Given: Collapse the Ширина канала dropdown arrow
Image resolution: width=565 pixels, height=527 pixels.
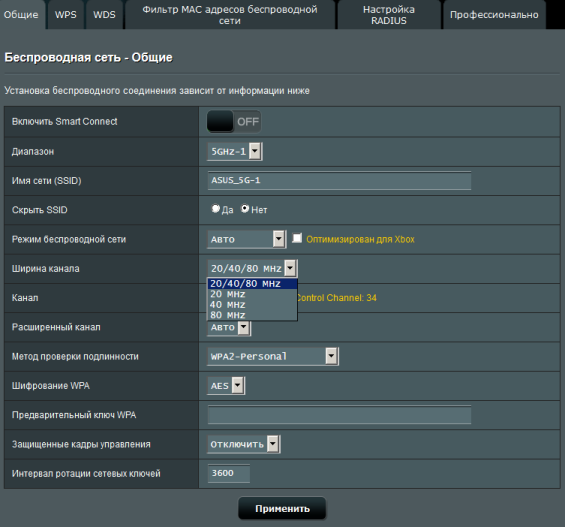Looking at the screenshot, I should point(290,268).
